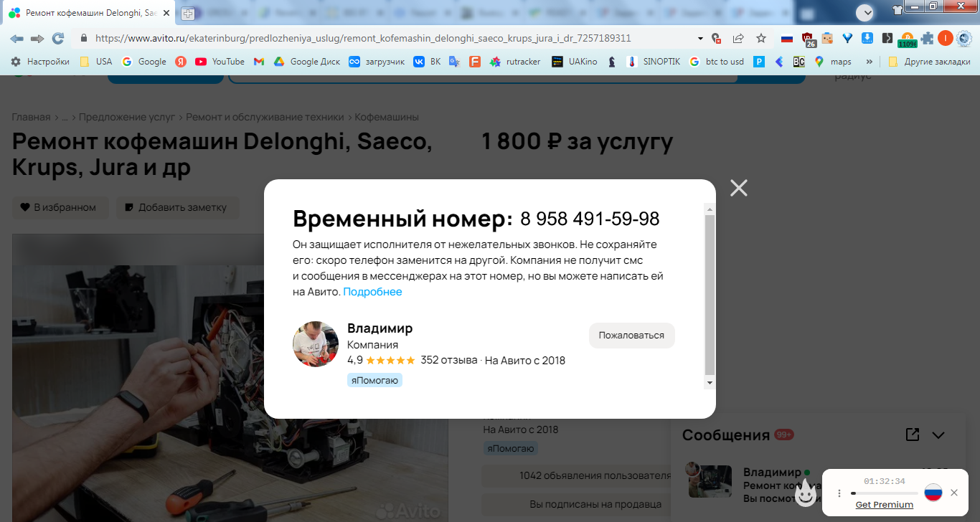Open the 352 отзыва reviews link
The width and height of the screenshot is (980, 522).
tap(448, 360)
